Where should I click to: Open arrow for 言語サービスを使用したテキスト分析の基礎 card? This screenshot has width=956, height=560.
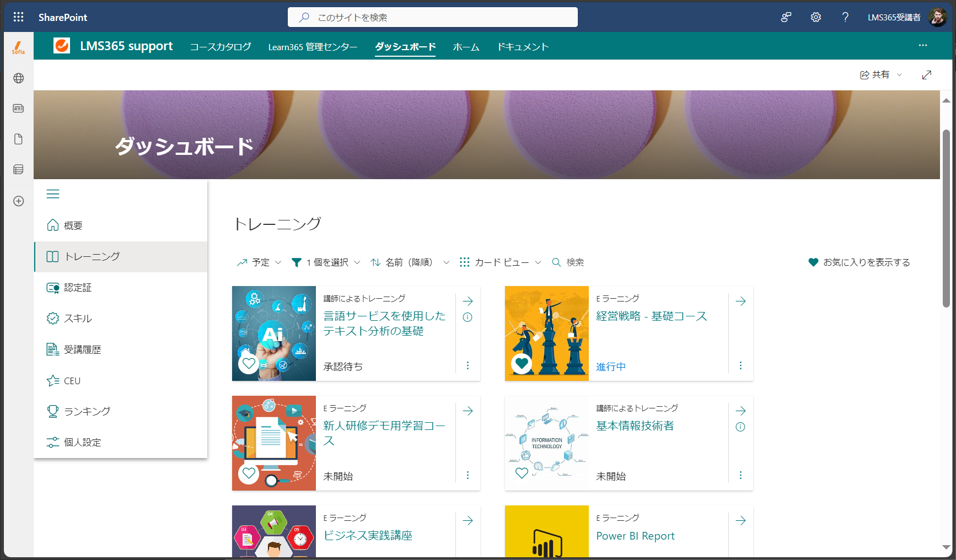pyautogui.click(x=468, y=301)
